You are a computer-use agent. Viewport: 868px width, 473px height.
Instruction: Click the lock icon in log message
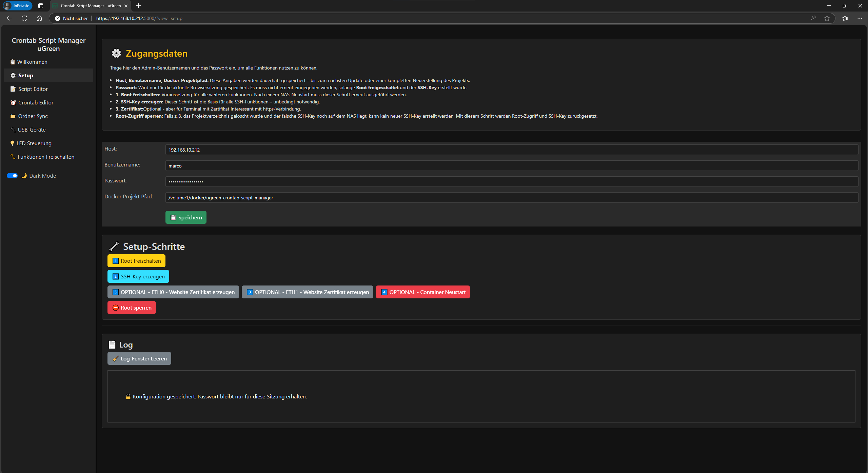pos(128,396)
